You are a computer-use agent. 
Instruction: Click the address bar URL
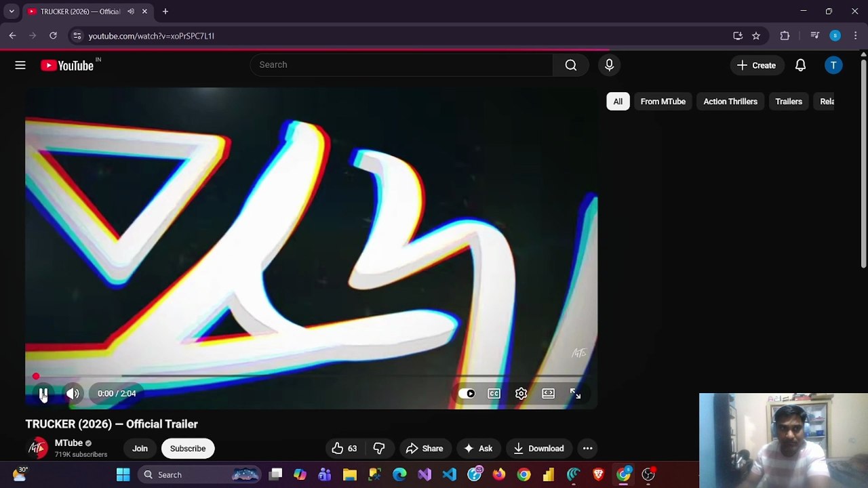[x=151, y=36]
